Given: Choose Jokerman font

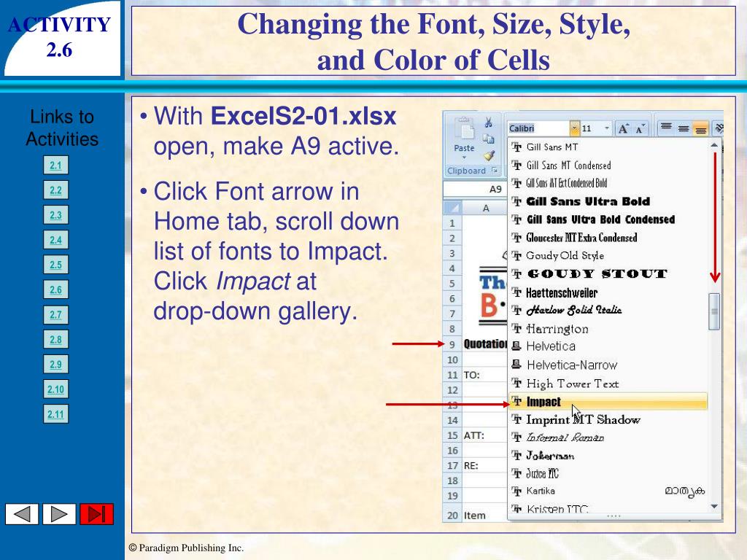Looking at the screenshot, I should pos(608,456).
